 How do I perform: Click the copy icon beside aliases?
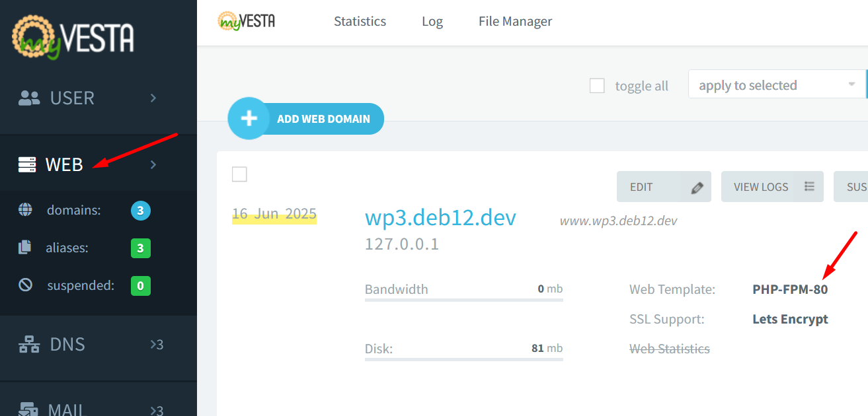coord(25,248)
